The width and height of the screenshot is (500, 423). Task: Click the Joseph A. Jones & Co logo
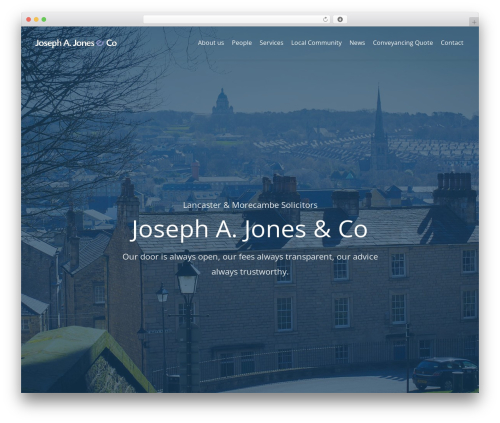click(x=76, y=43)
